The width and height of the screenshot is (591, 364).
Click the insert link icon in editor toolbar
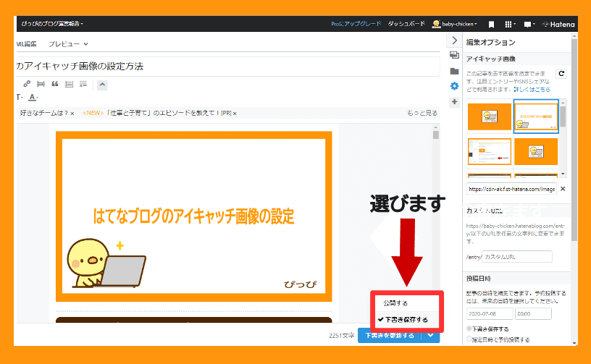(26, 84)
